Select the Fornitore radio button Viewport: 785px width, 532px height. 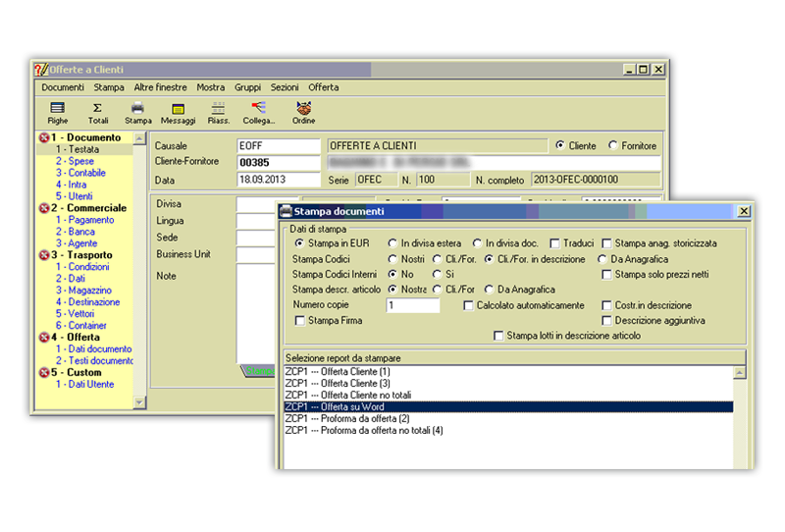613,146
